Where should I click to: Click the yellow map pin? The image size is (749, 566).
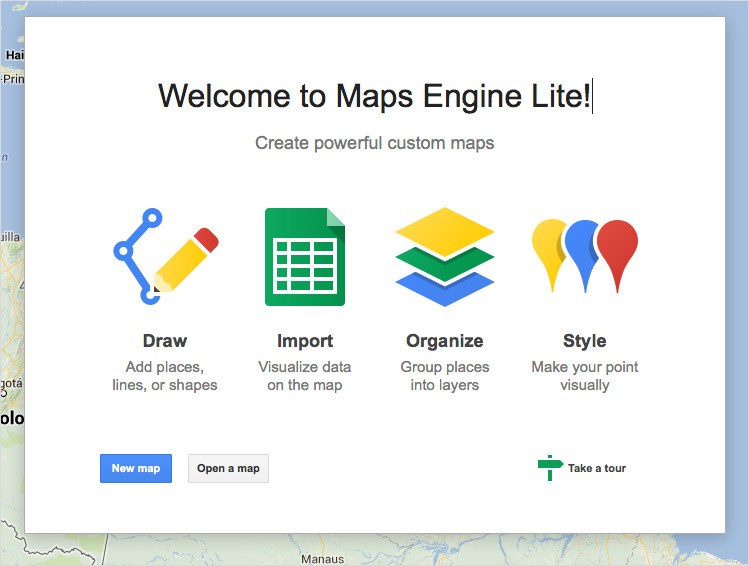coord(550,248)
